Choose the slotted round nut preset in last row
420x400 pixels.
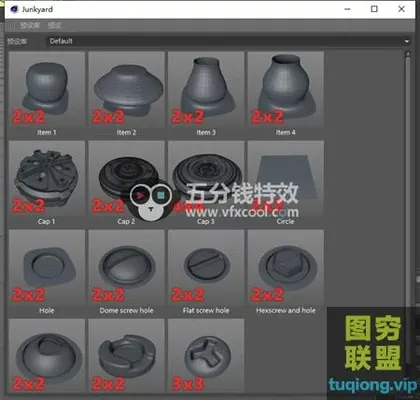pyautogui.click(x=126, y=356)
